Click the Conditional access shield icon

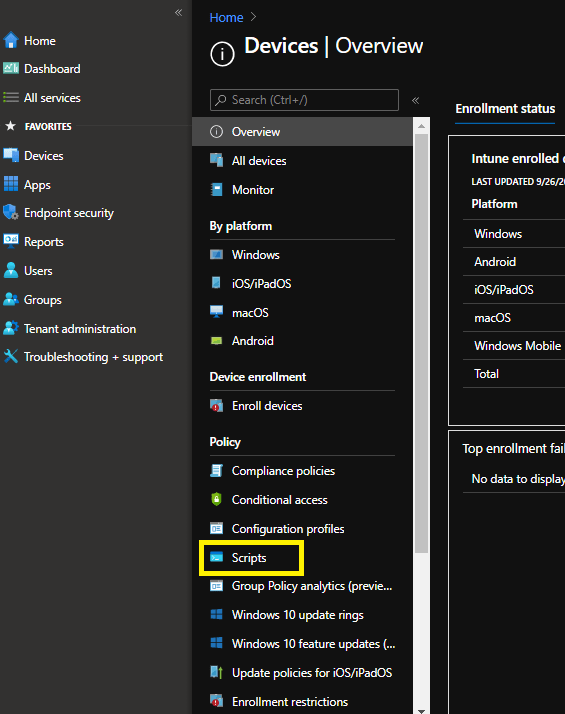tap(216, 499)
